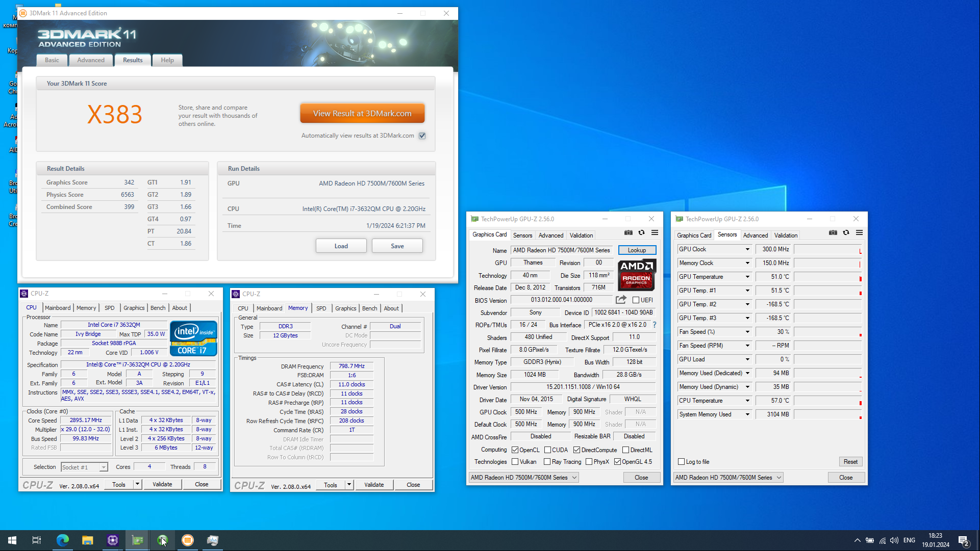Viewport: 980px width, 551px height.
Task: Open hamburger menu in GPU-Z Graphics Card window
Action: pos(655,232)
